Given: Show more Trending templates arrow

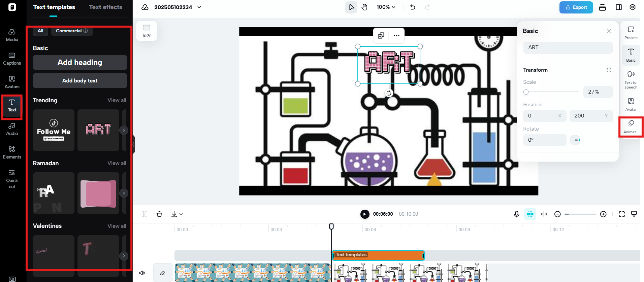Looking at the screenshot, I should tap(124, 130).
